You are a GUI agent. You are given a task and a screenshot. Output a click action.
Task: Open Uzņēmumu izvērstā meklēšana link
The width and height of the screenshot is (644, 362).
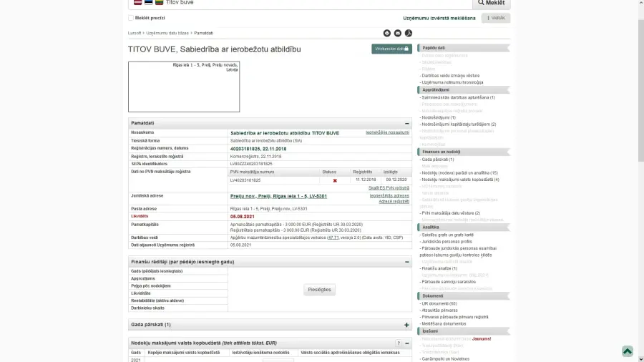tap(439, 18)
